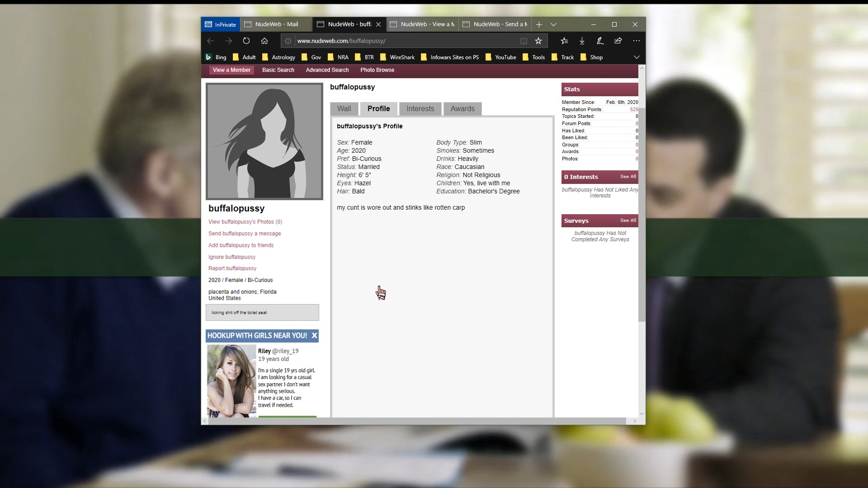
Task: Expand the favorites bar overflow chevron
Action: [x=637, y=57]
